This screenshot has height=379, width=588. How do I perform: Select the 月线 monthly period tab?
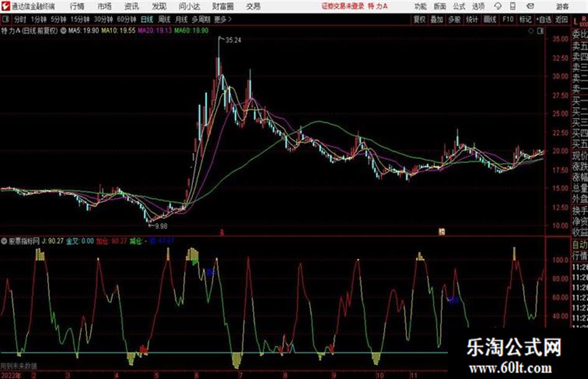182,19
